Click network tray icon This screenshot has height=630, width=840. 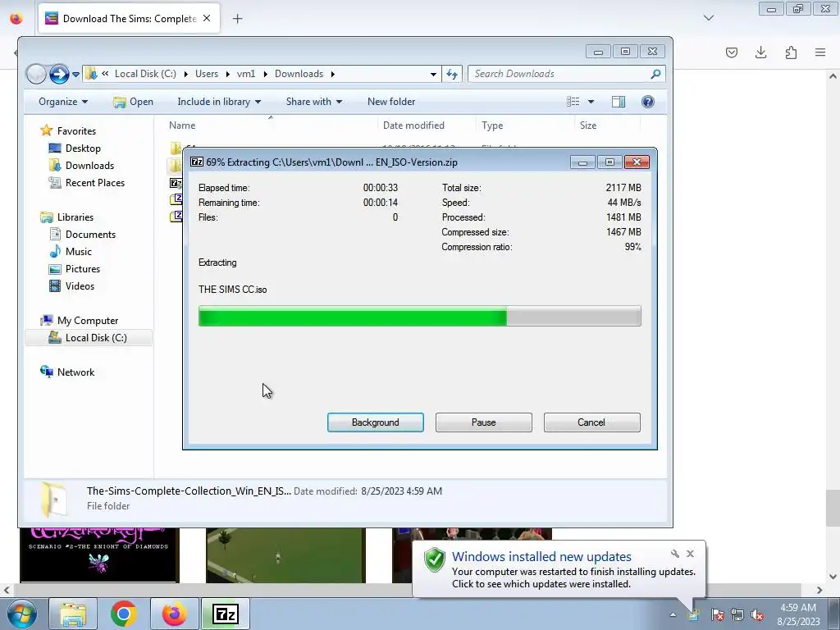point(737,614)
